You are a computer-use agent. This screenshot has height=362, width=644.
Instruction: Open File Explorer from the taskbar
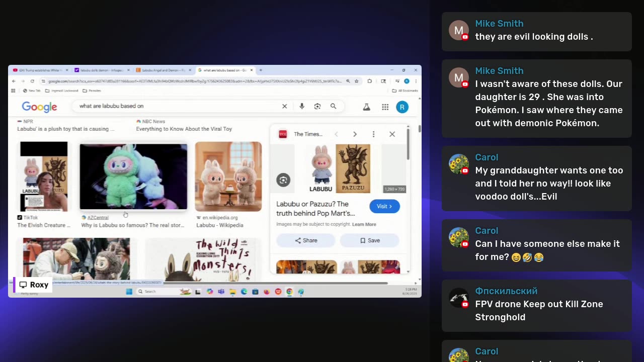point(232,292)
